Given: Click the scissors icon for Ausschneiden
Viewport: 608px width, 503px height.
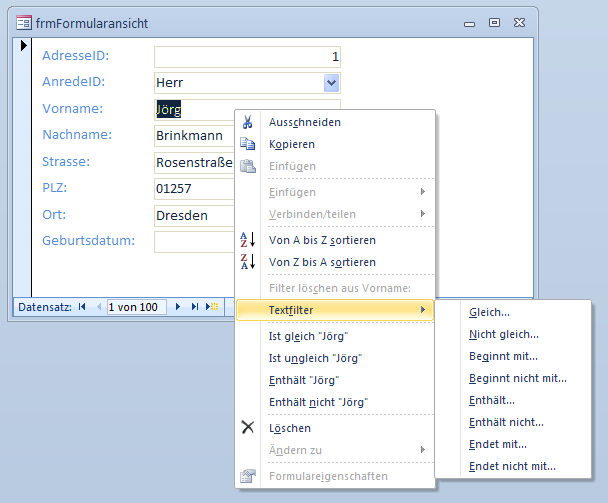Looking at the screenshot, I should pyautogui.click(x=248, y=122).
